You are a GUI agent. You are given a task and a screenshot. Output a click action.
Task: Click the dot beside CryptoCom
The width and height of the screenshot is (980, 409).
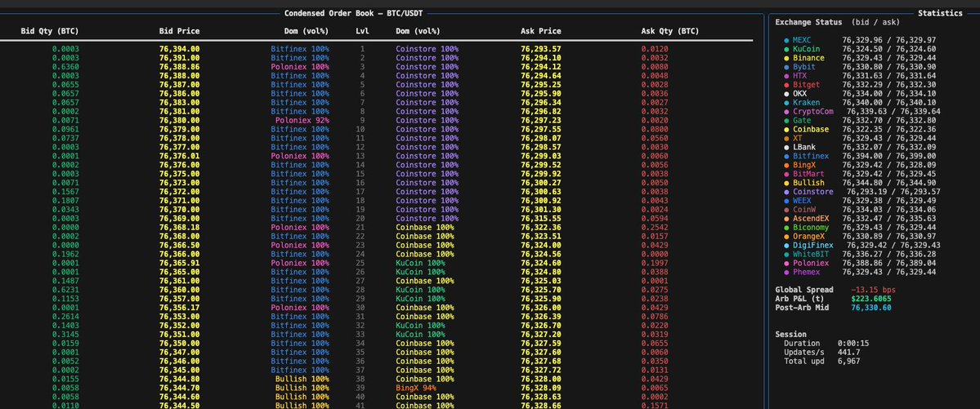pyautogui.click(x=786, y=112)
